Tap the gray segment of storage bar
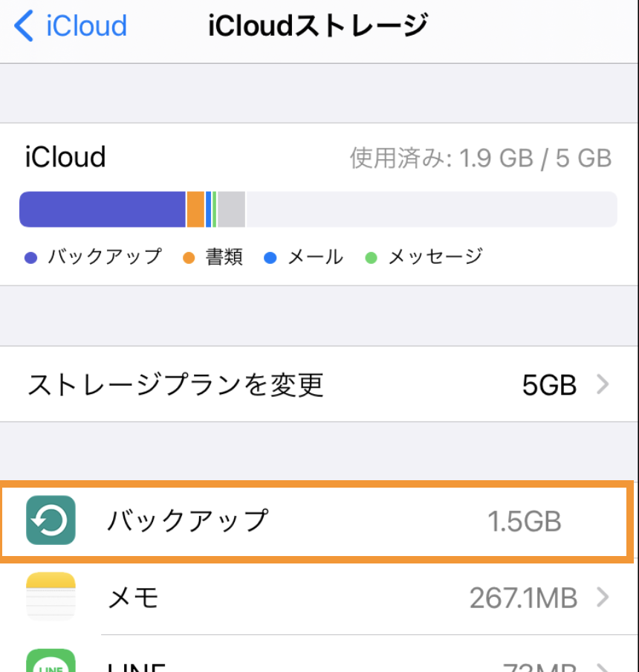Viewport: 639px width, 672px height. coord(231,209)
